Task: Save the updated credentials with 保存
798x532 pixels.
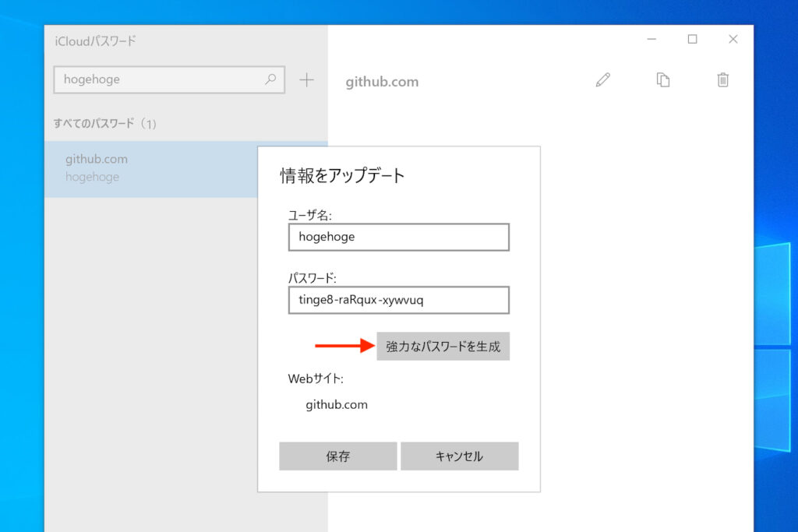Action: (337, 456)
